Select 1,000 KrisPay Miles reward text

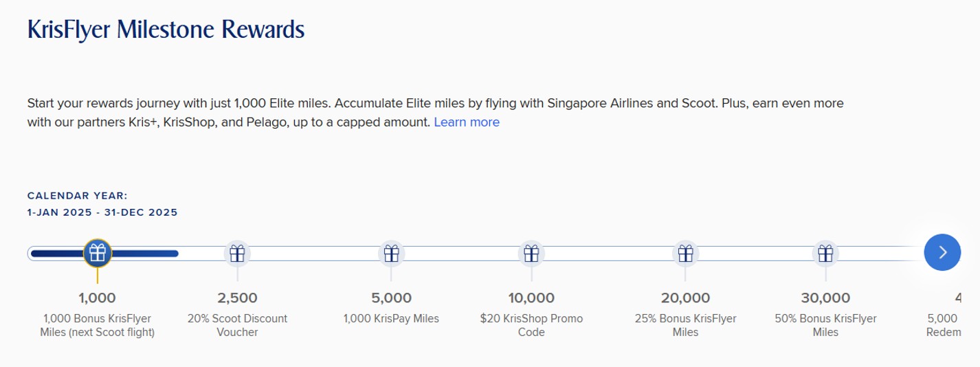pos(391,319)
